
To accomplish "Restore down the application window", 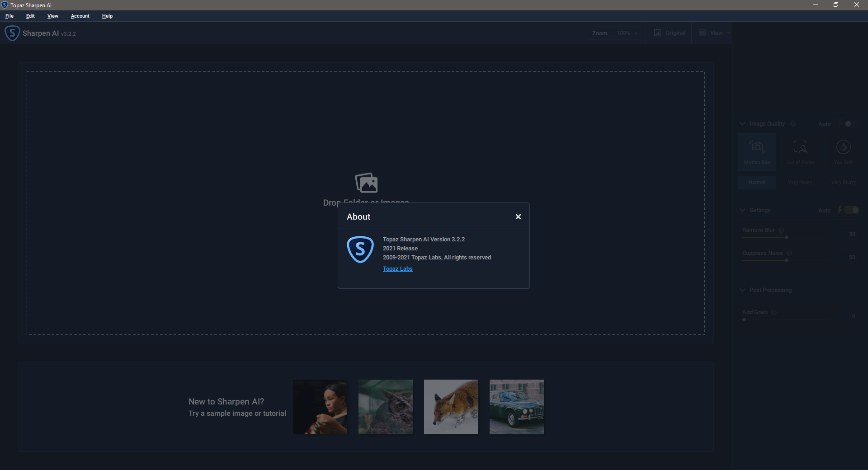I will coord(836,5).
